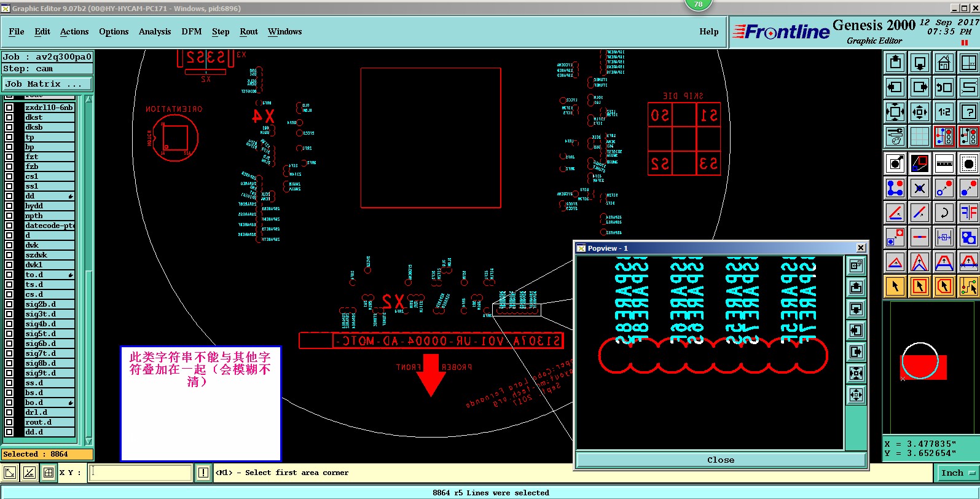Click the Selected : 8864 status field

[47, 454]
